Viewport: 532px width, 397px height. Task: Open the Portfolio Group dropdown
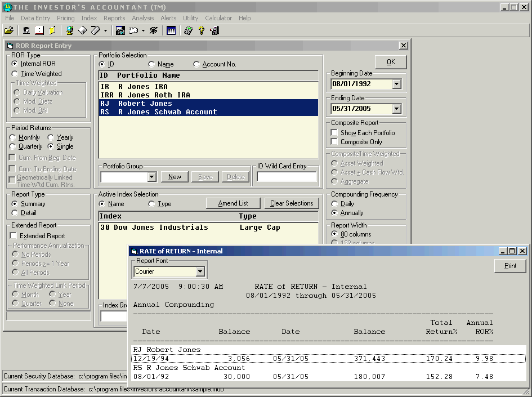coord(151,177)
